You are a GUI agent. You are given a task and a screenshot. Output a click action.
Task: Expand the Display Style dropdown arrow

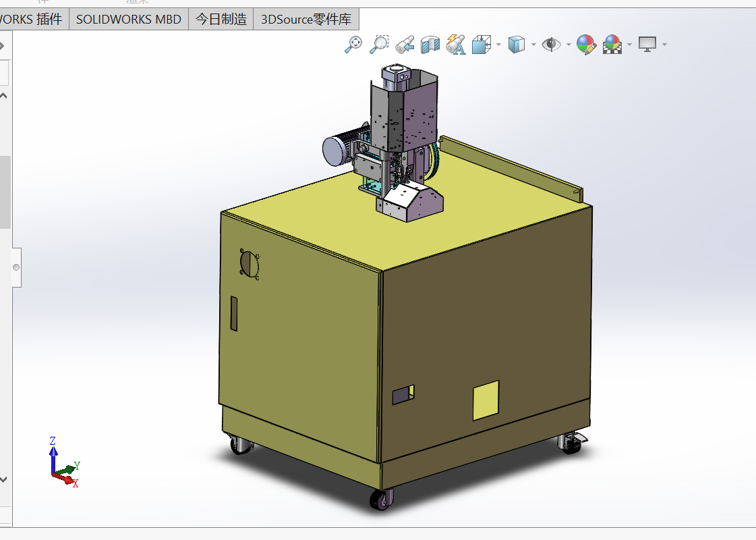pos(533,45)
